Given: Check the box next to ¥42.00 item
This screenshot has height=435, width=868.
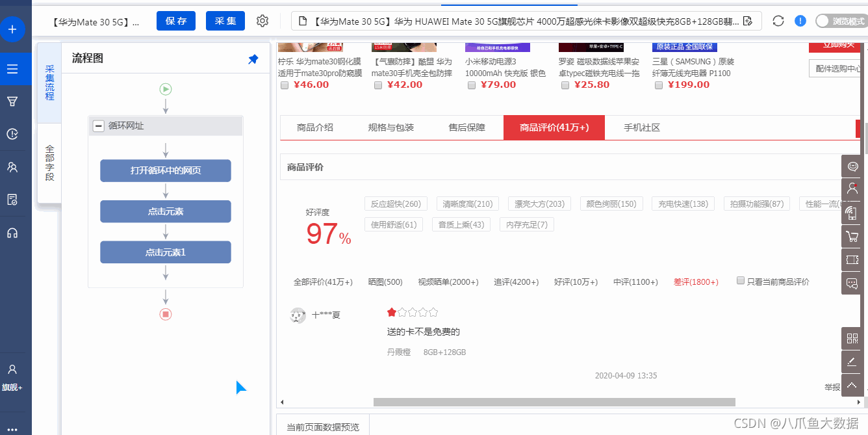Looking at the screenshot, I should click(x=378, y=85).
